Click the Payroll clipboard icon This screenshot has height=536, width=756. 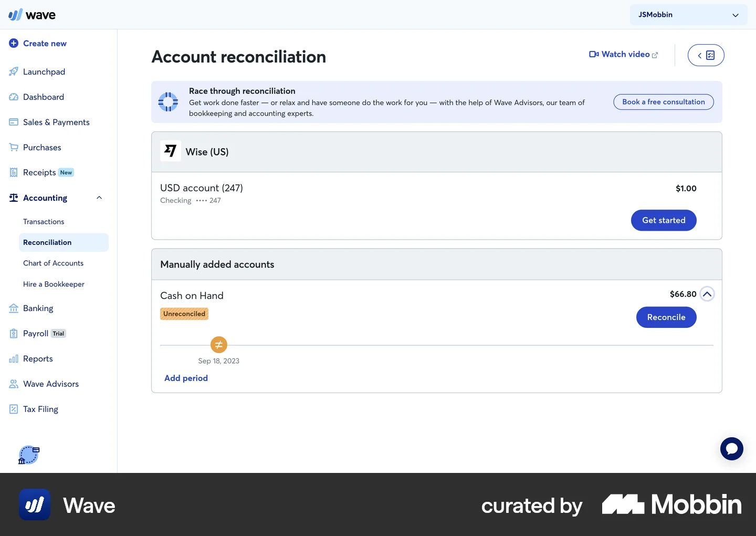click(x=14, y=333)
